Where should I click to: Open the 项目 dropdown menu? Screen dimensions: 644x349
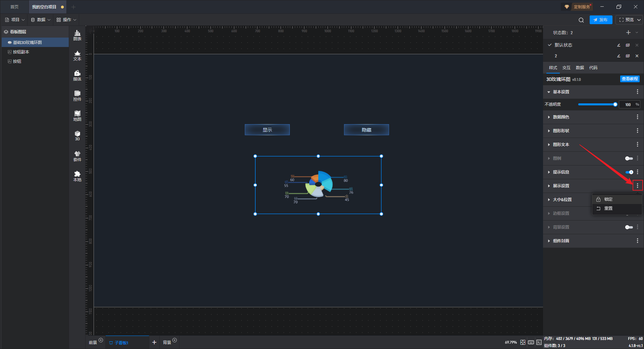click(x=15, y=20)
